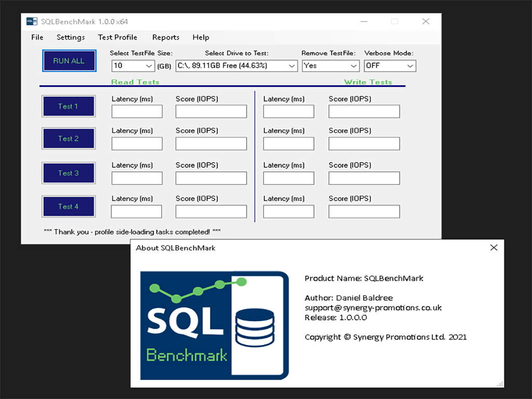Screen dimensions: 532x399
Task: Run Test 1 benchmark
Action: point(69,107)
